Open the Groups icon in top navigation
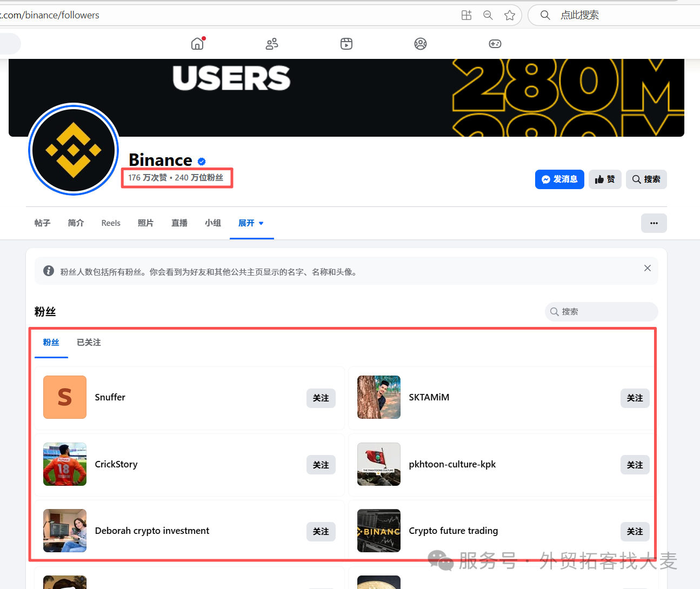The width and height of the screenshot is (700, 589). coord(421,44)
